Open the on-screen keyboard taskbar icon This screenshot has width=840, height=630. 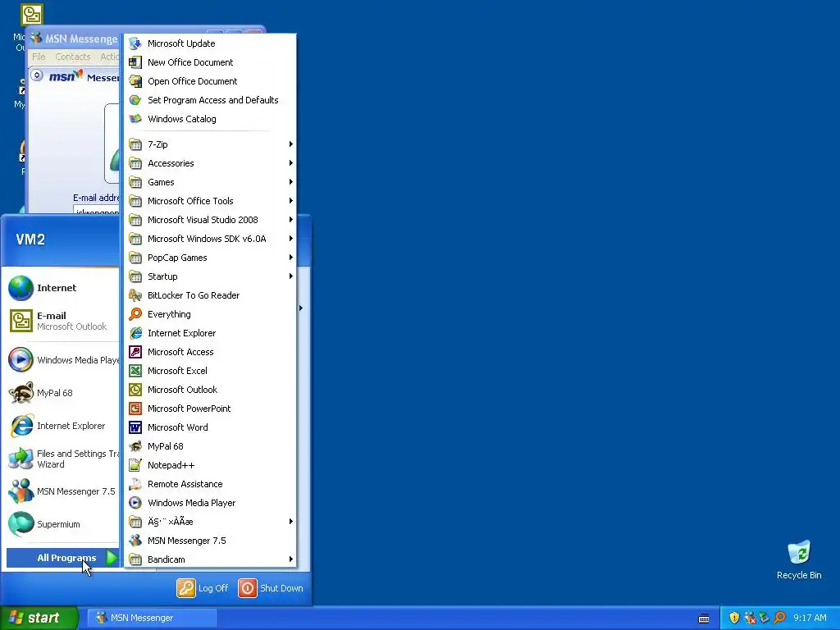pyautogui.click(x=704, y=619)
